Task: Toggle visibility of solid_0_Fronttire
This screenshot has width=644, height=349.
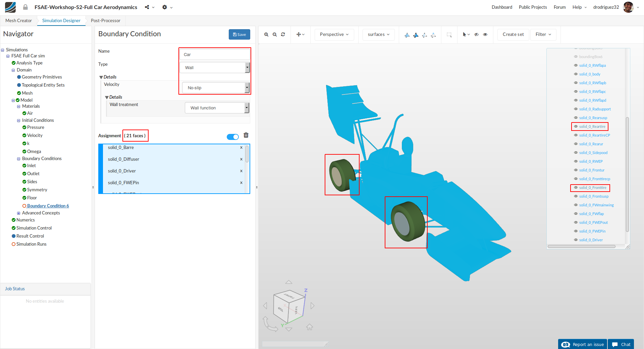Action: [x=576, y=188]
